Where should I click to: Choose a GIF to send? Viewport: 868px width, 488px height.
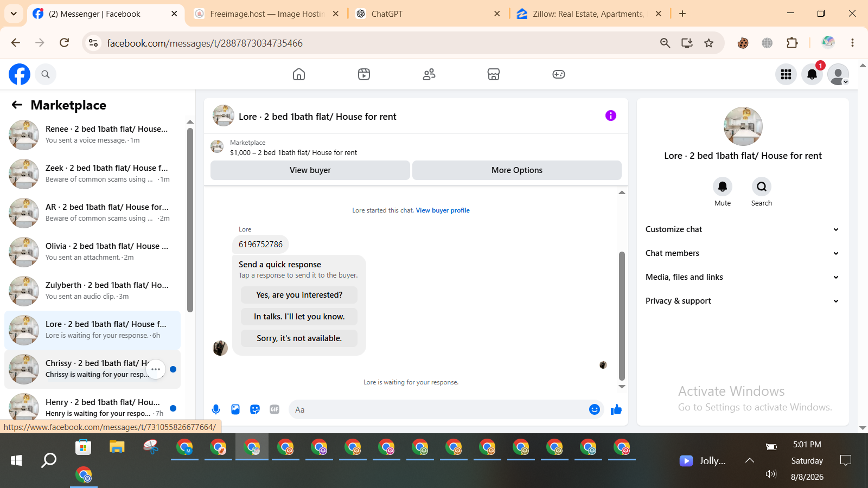[x=275, y=409]
